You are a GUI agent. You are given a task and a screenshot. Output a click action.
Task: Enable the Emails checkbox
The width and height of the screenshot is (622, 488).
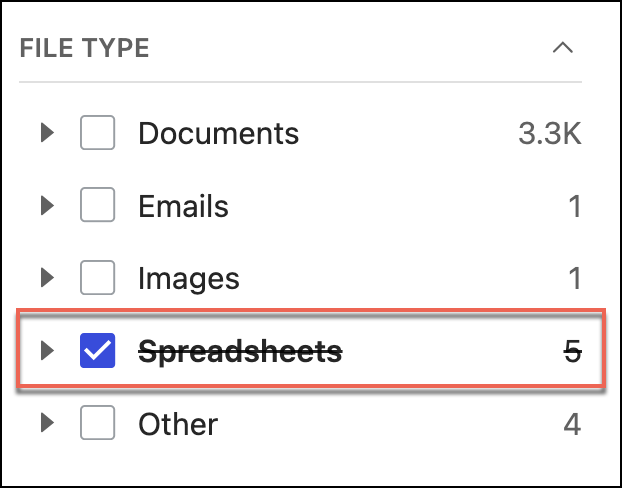[97, 206]
